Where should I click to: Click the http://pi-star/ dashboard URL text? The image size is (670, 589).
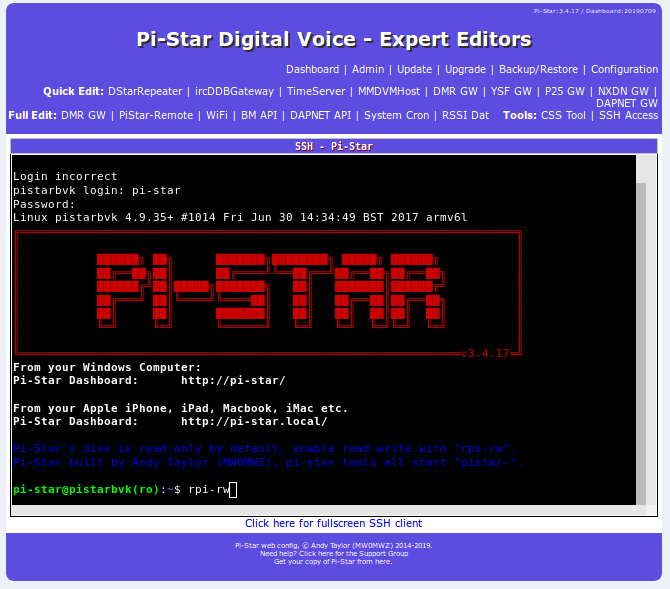[x=233, y=380]
